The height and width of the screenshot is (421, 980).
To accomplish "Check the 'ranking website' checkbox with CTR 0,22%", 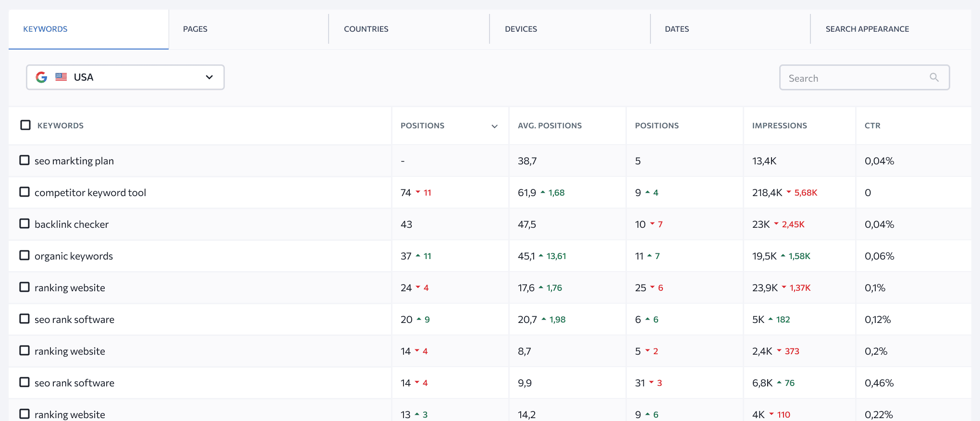I will 24,414.
